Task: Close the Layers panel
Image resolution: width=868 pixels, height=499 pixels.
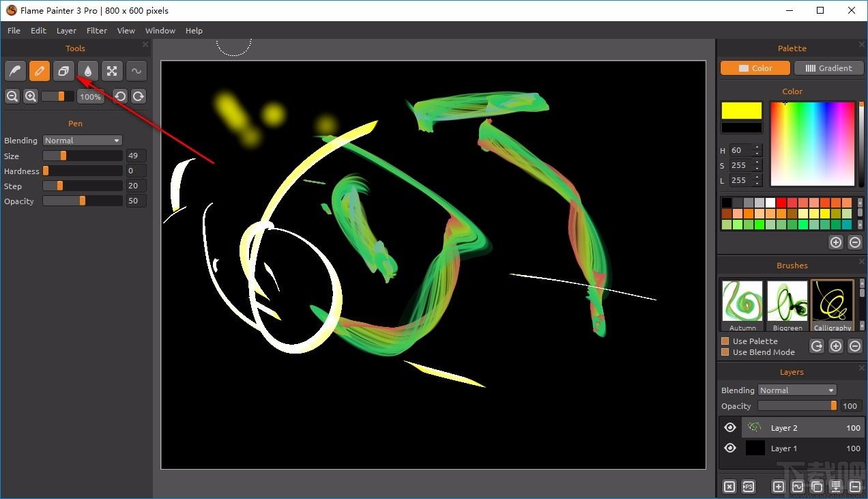Action: 861,369
